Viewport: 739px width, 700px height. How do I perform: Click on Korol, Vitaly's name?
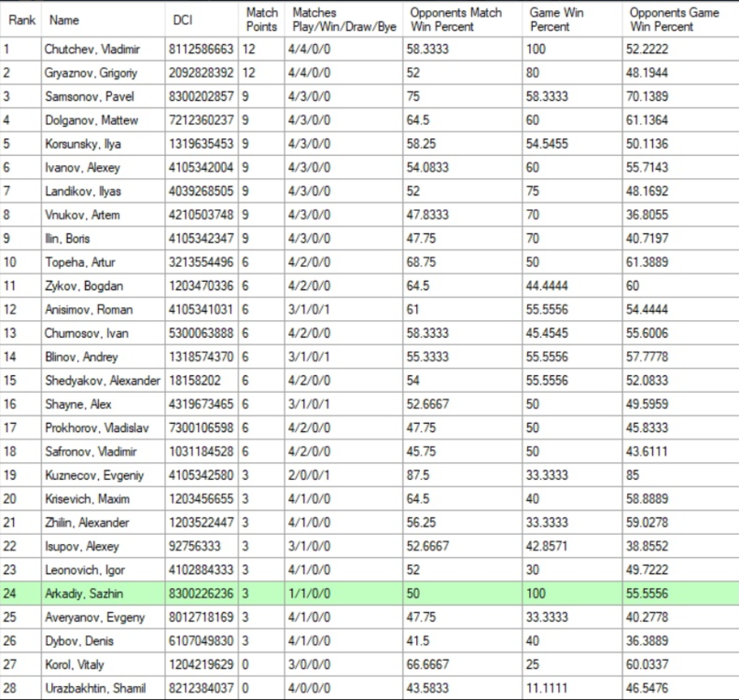coord(74,665)
